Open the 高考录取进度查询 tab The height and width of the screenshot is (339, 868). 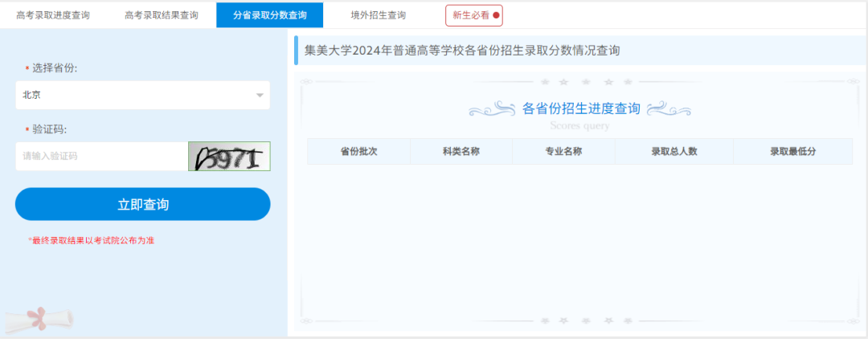[53, 15]
